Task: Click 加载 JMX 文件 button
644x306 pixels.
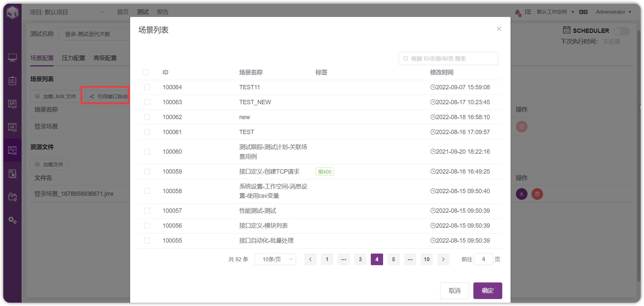Action: 55,96
